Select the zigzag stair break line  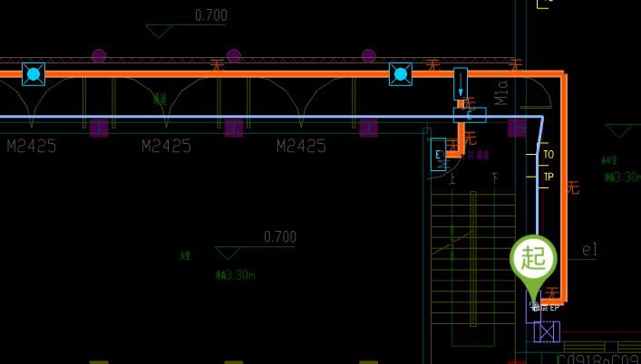[x=452, y=244]
